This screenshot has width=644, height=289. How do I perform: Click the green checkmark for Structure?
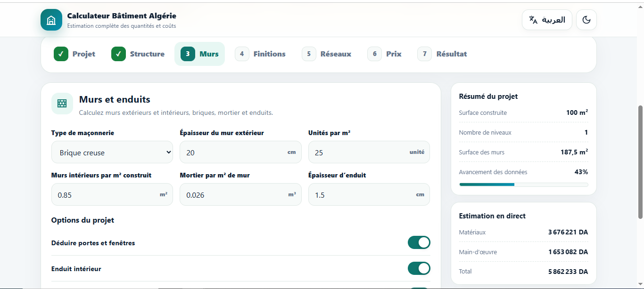click(118, 54)
